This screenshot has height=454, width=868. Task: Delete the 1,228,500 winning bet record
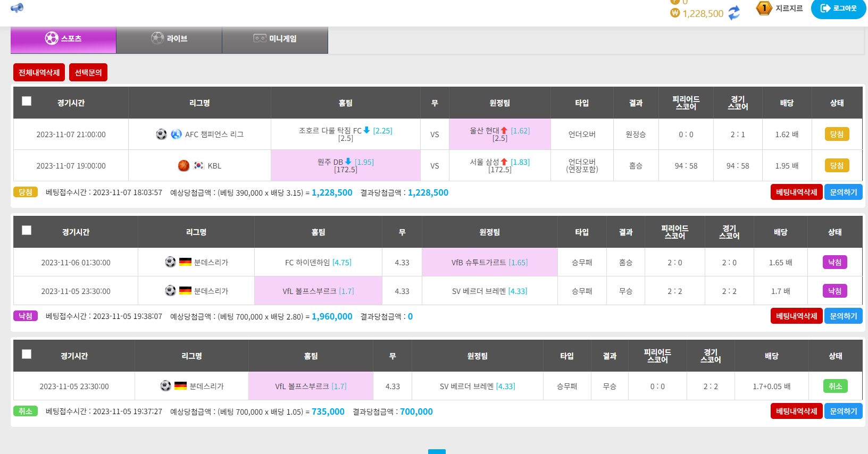point(796,192)
